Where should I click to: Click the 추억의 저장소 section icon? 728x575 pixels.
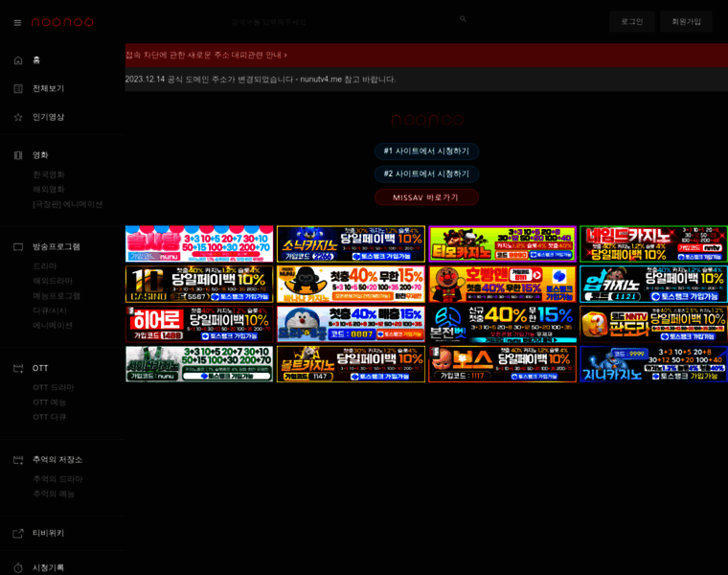[18, 460]
